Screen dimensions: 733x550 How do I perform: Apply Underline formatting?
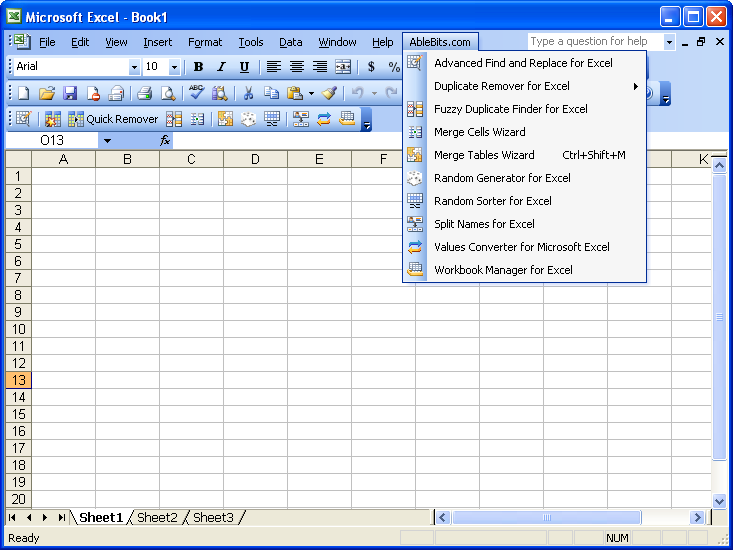(244, 67)
